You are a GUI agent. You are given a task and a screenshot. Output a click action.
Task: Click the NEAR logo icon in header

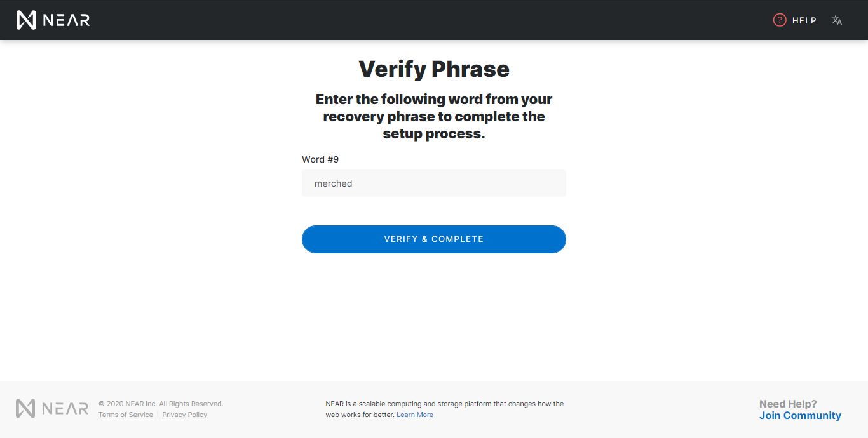point(26,20)
